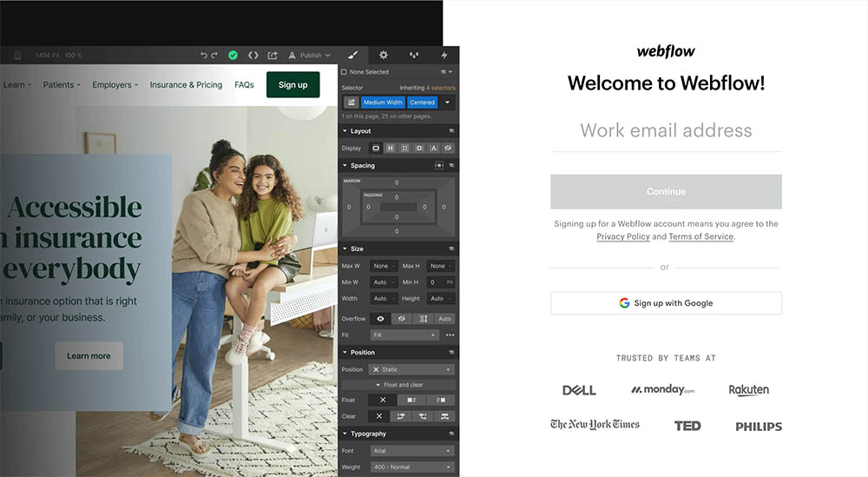Set overflow to Auto
The width and height of the screenshot is (868, 477).
pos(444,319)
